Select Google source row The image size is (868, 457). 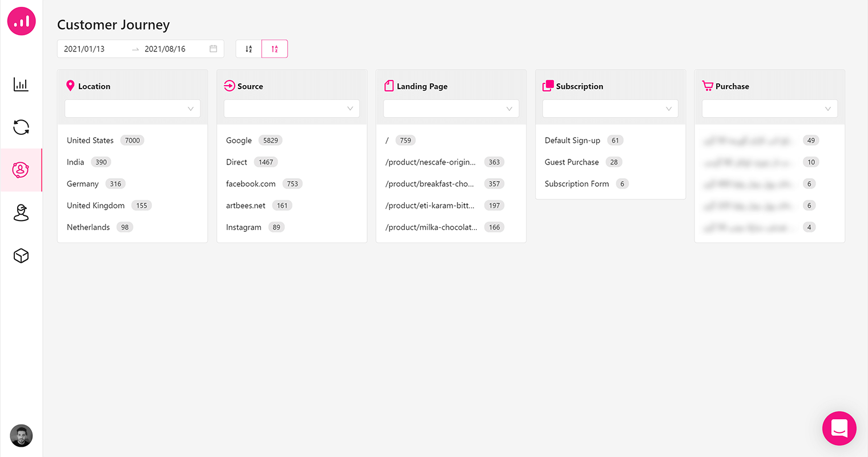tap(292, 140)
